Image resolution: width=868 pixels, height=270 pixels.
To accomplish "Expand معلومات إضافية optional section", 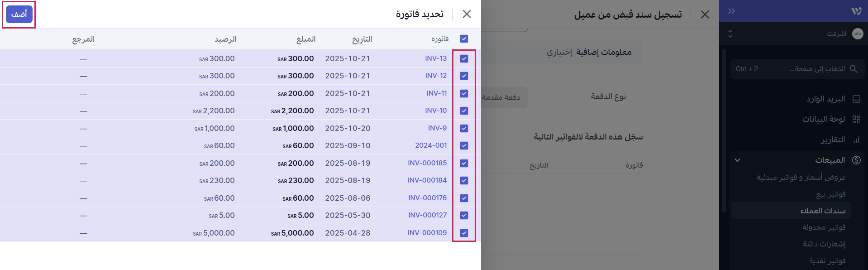I will pos(589,52).
